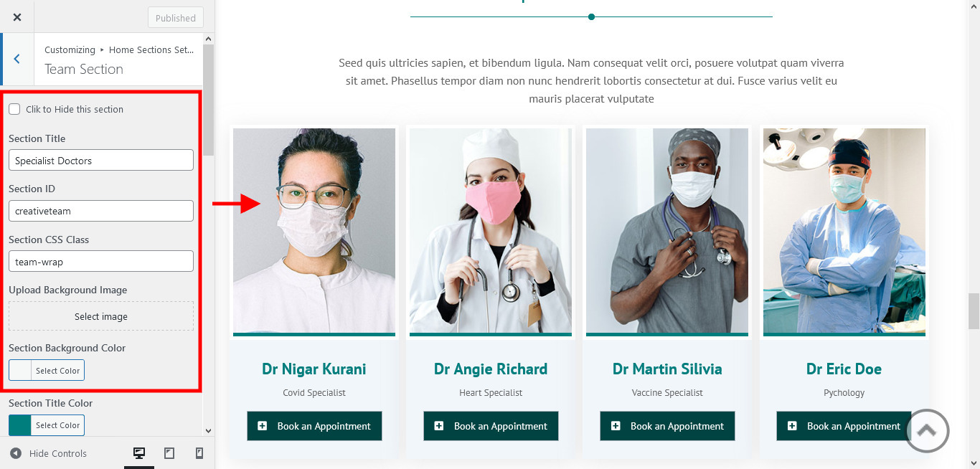Screen dimensions: 980x469
Task: Click the Published button
Action: pyautogui.click(x=176, y=18)
